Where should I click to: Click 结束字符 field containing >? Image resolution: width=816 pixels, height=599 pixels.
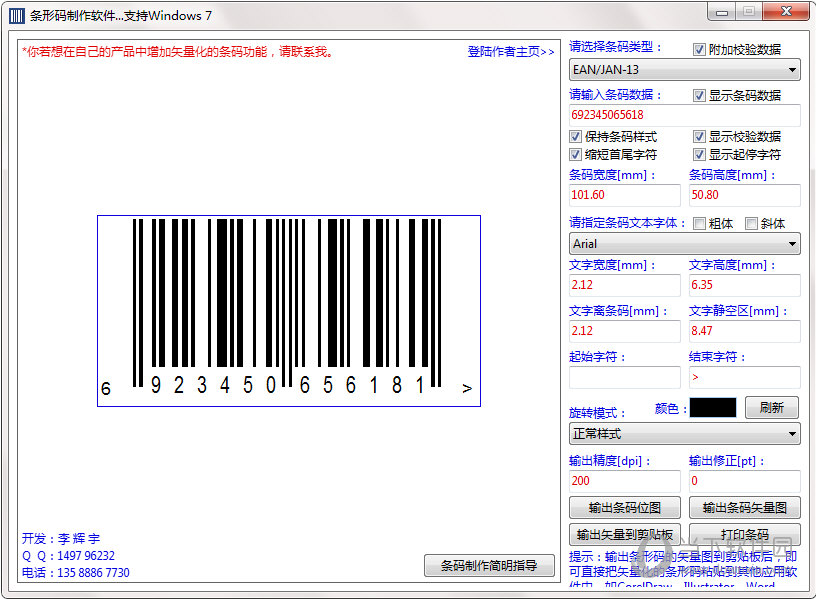(x=745, y=377)
